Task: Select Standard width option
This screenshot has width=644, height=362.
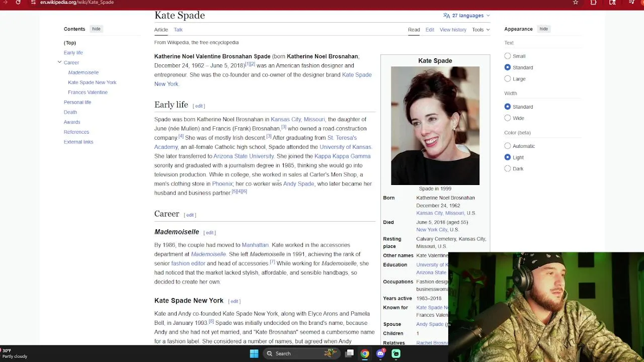Action: pos(508,107)
